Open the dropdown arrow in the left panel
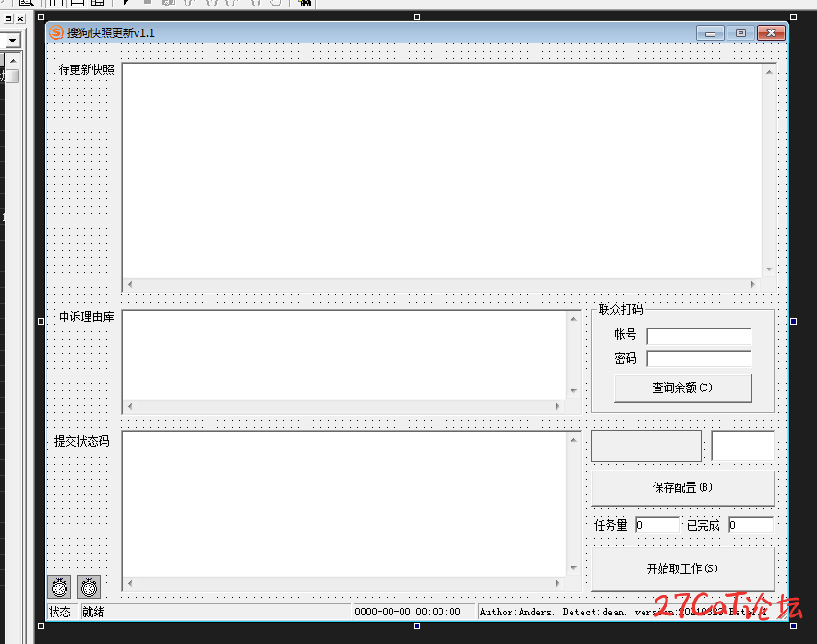The height and width of the screenshot is (644, 817). 12,40
